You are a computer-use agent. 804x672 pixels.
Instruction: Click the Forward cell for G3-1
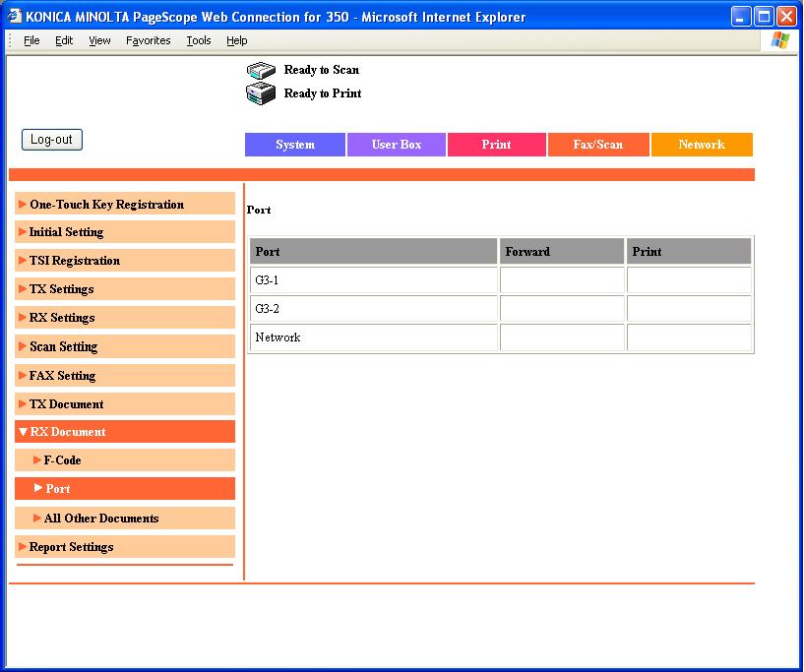562,280
